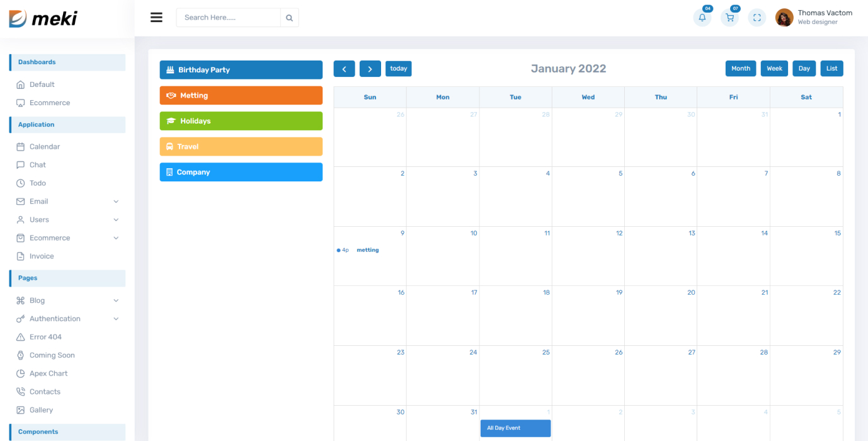This screenshot has width=868, height=441.
Task: Click the Invoice icon in the sidebar
Action: click(21, 256)
